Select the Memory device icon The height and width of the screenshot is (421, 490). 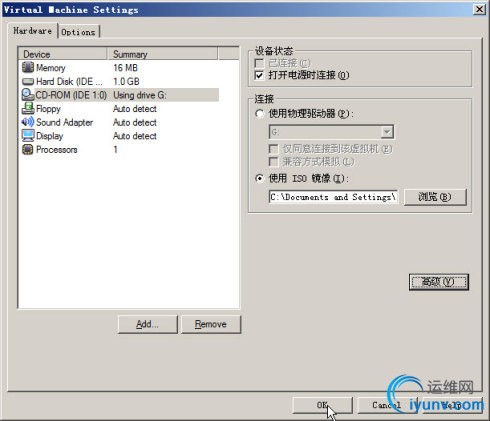pyautogui.click(x=28, y=67)
